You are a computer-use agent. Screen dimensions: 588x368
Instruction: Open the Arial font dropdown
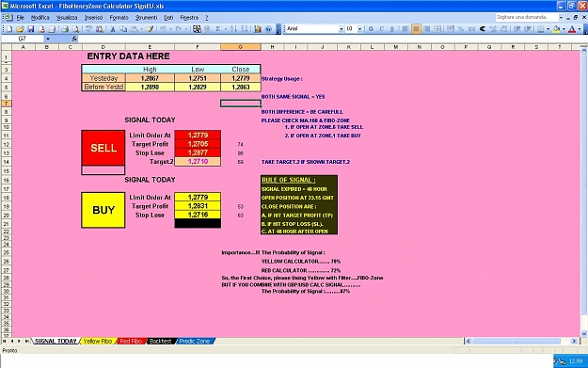pos(342,29)
